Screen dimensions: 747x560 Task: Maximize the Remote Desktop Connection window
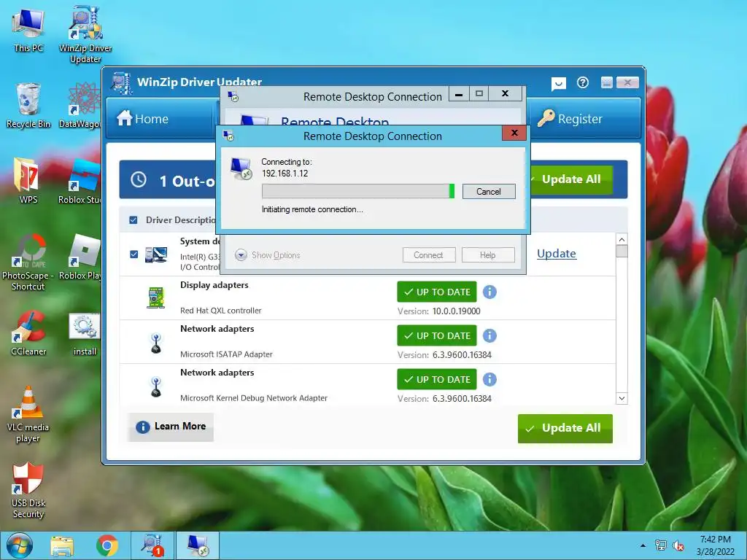(479, 93)
